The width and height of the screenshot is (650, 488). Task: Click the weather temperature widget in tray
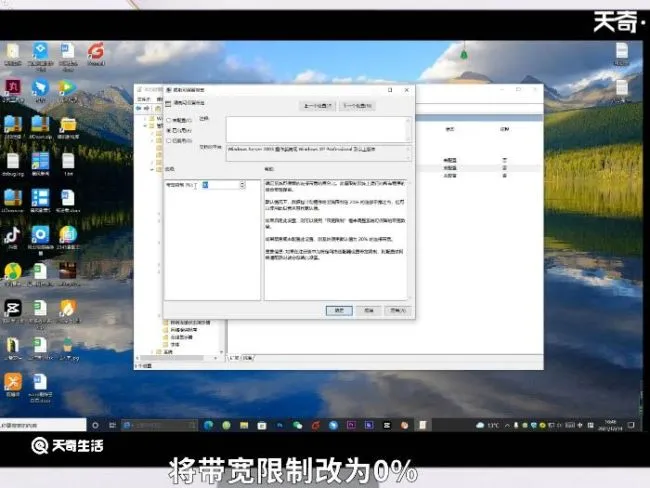(488, 425)
